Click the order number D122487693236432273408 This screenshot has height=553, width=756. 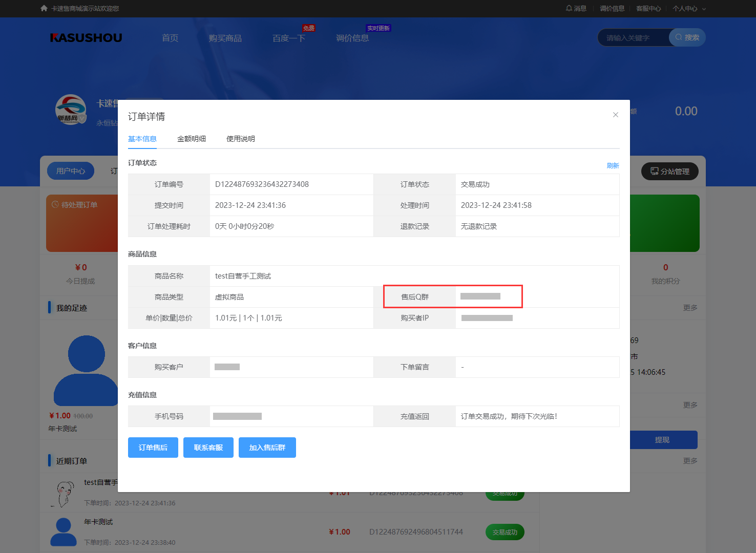click(x=262, y=184)
